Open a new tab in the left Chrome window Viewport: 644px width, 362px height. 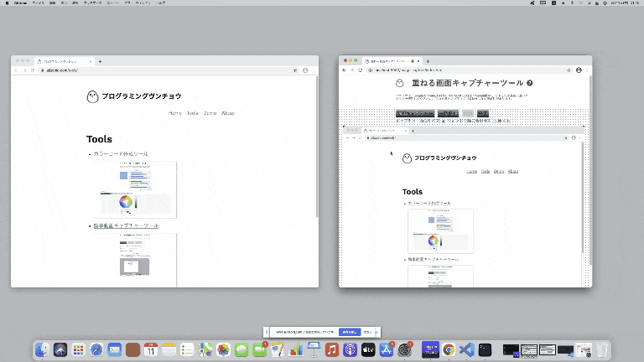[101, 61]
